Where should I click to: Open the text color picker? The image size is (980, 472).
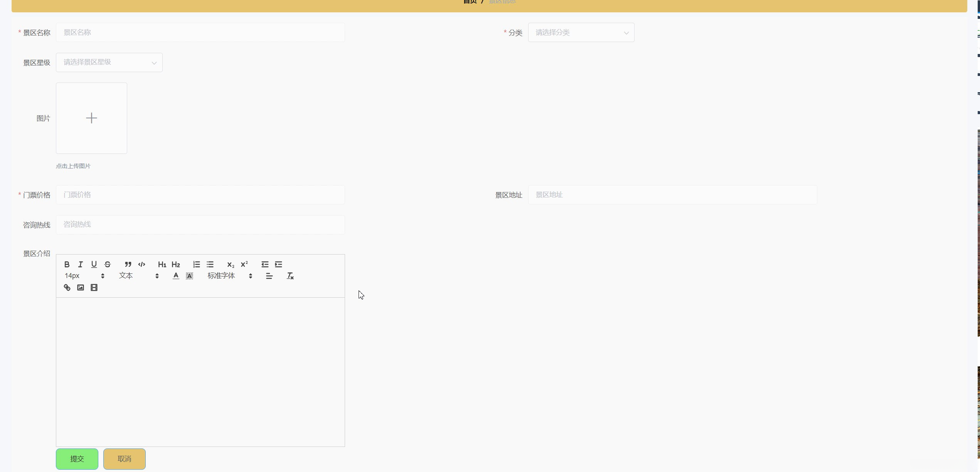176,276
